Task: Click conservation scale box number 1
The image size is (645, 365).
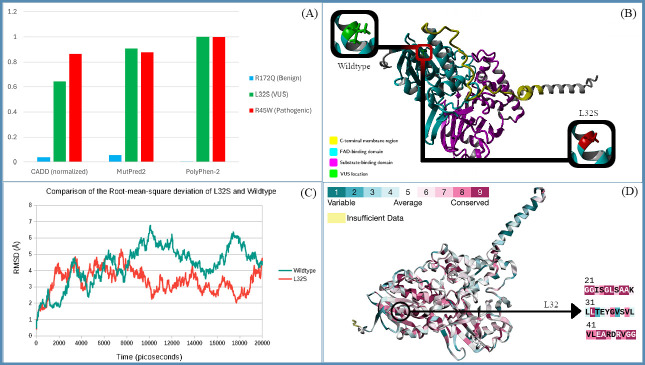Action: pos(336,192)
